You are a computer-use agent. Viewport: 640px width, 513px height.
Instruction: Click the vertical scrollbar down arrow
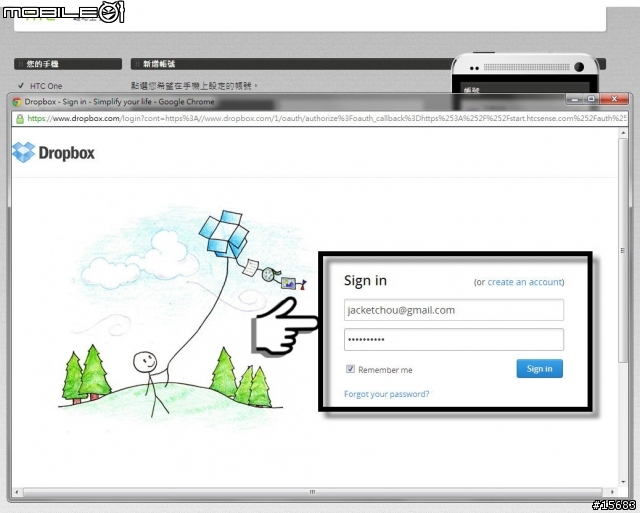pyautogui.click(x=623, y=482)
